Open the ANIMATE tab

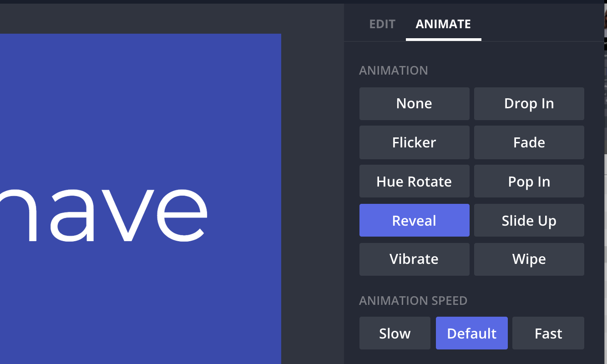click(443, 24)
